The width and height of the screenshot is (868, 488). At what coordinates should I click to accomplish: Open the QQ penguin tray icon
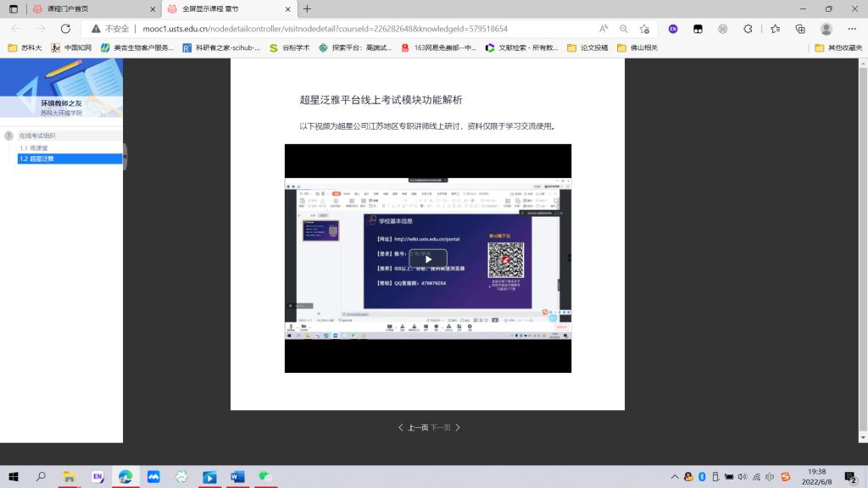pos(688,476)
